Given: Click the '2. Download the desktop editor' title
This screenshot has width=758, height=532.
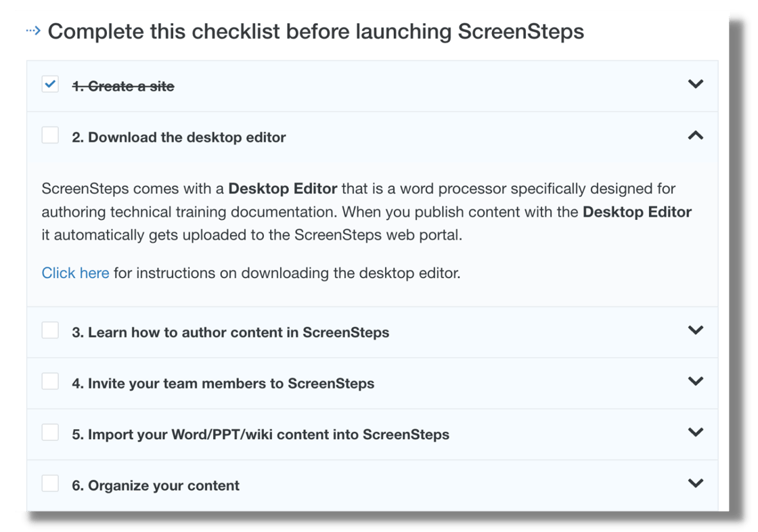Looking at the screenshot, I should 179,137.
